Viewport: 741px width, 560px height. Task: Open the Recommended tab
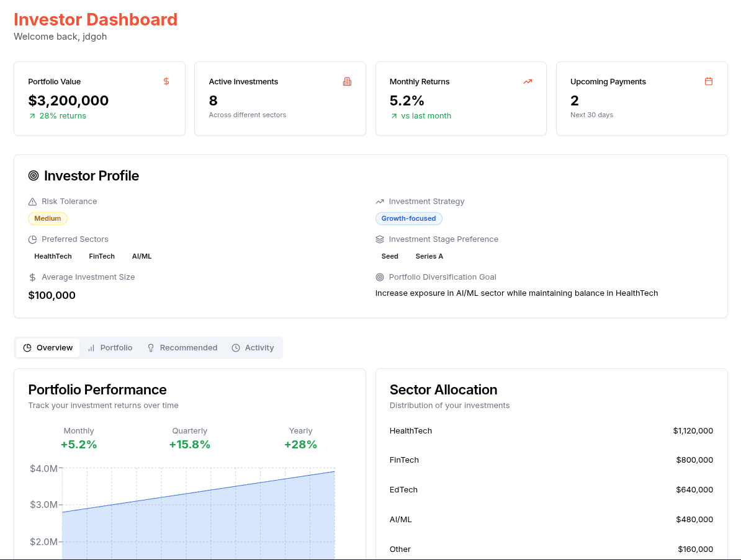pyautogui.click(x=182, y=348)
